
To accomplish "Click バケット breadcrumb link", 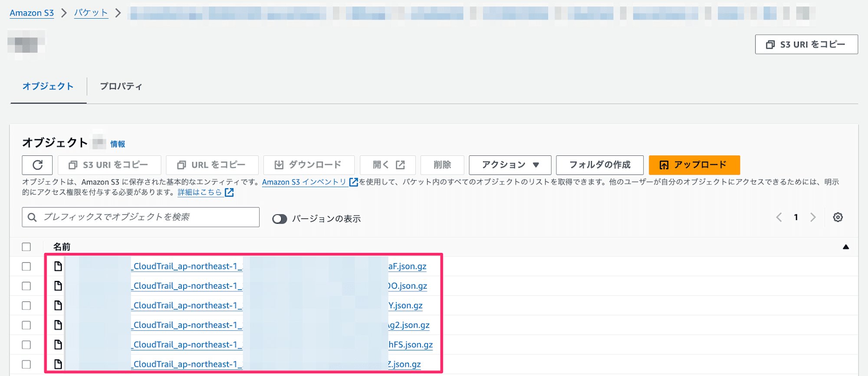I will coord(91,13).
